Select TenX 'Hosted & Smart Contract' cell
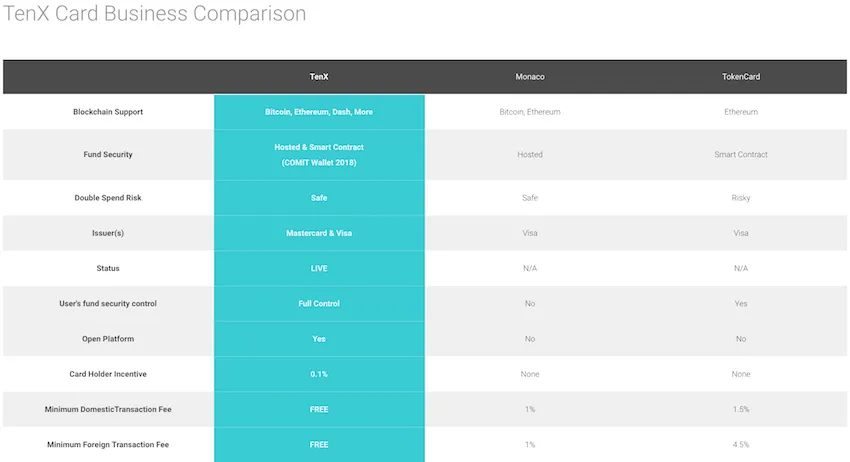The height and width of the screenshot is (462, 850). tap(319, 155)
